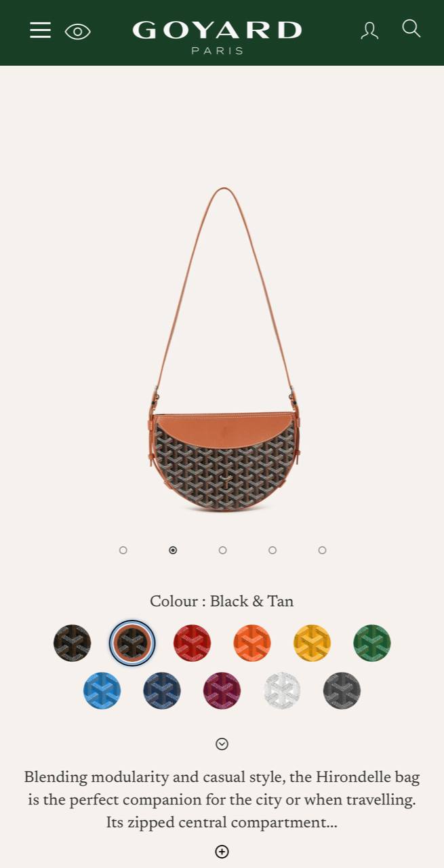Click the Hirondelle bag product image
Image resolution: width=444 pixels, height=868 pixels.
click(x=223, y=349)
